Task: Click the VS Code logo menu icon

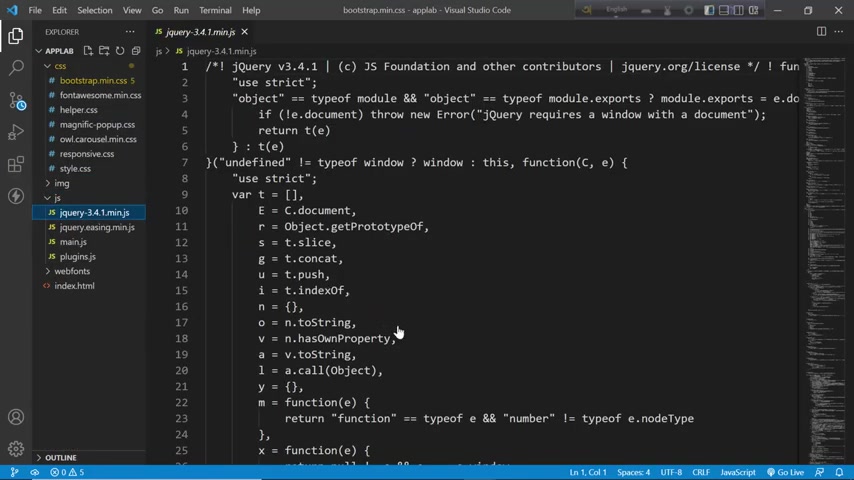Action: [x=12, y=10]
